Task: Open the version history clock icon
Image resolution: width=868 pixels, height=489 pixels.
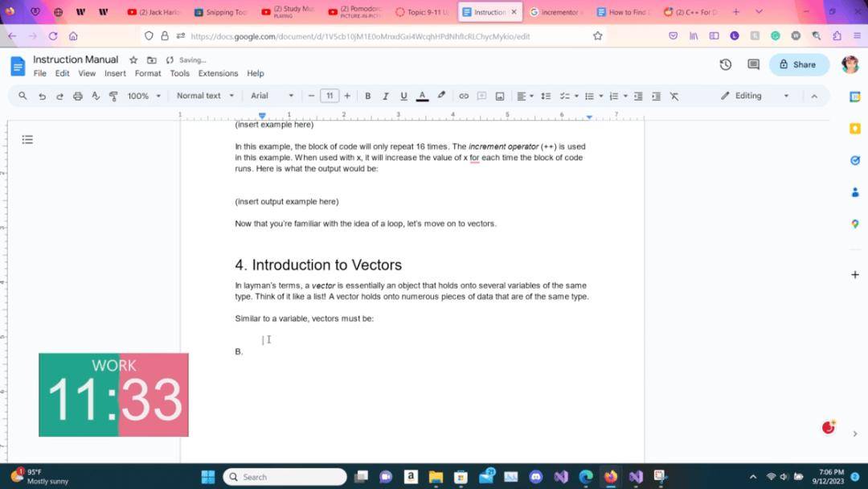Action: (x=725, y=65)
